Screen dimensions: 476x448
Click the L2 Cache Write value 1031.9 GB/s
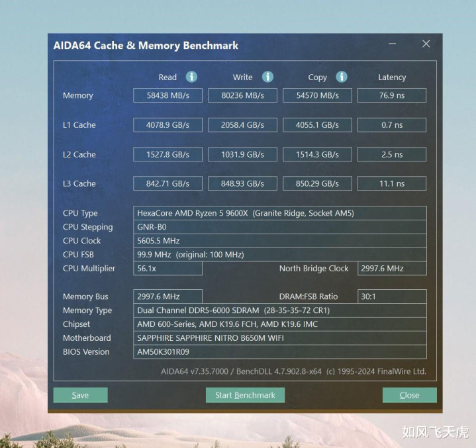pos(242,154)
